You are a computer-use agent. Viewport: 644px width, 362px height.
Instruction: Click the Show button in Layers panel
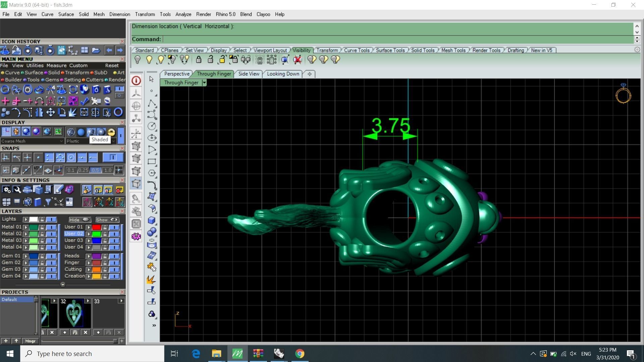pyautogui.click(x=107, y=220)
